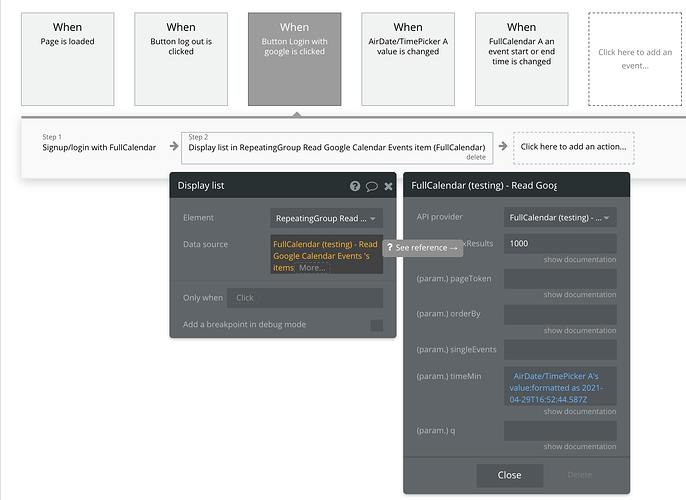The height and width of the screenshot is (500, 686).
Task: Select the FullCalendar A event time changed event
Action: click(521, 59)
